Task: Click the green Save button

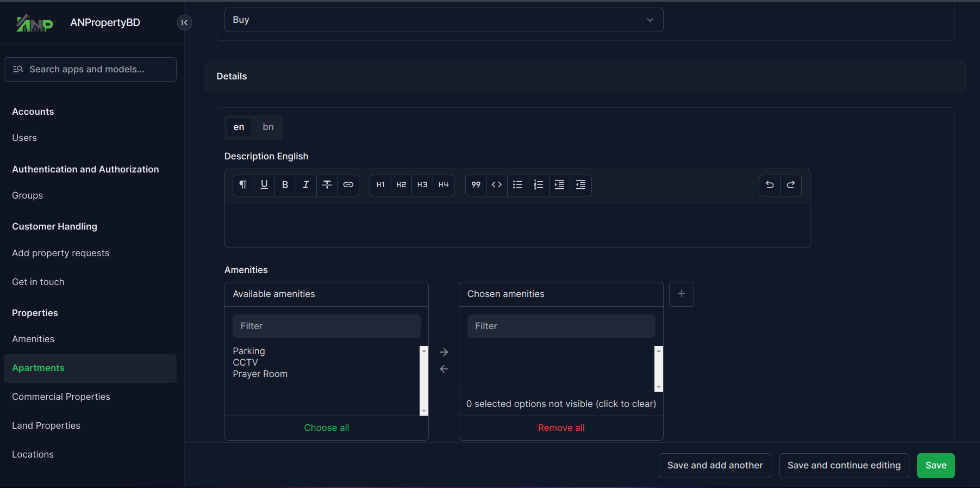Action: pos(936,466)
